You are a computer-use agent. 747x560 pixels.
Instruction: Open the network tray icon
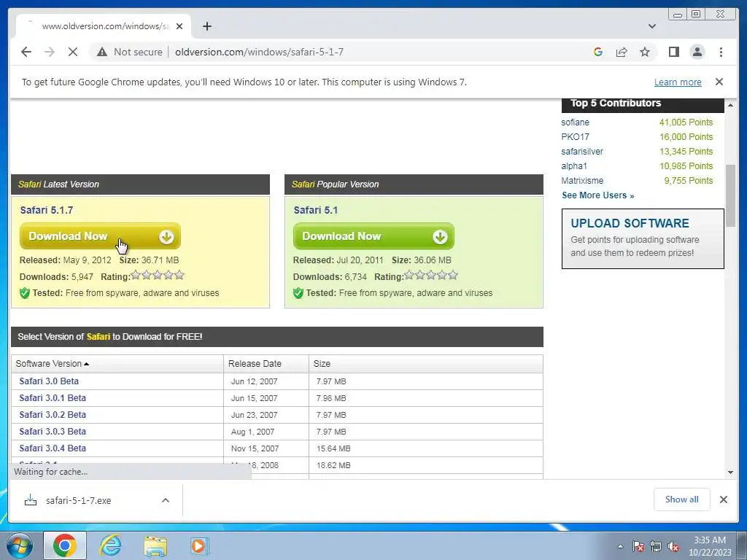[x=656, y=546]
